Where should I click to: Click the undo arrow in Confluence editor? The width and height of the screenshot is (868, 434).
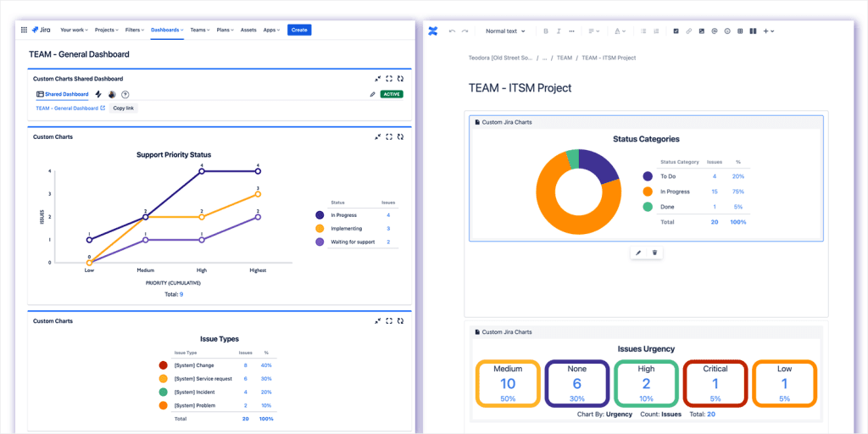pos(452,31)
